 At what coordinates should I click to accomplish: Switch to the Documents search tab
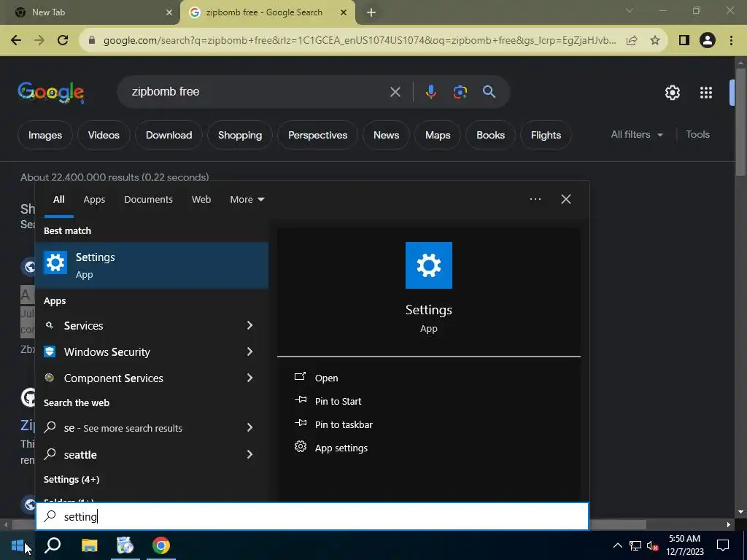148,200
